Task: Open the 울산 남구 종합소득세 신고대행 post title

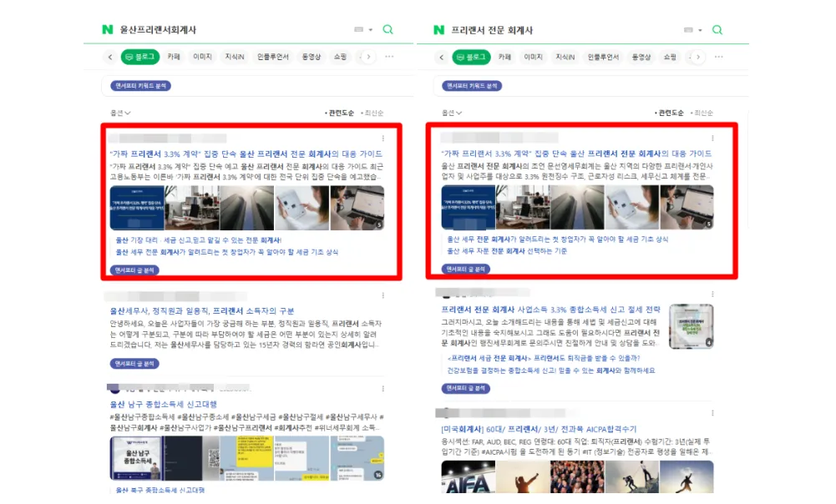Action: pos(163,405)
